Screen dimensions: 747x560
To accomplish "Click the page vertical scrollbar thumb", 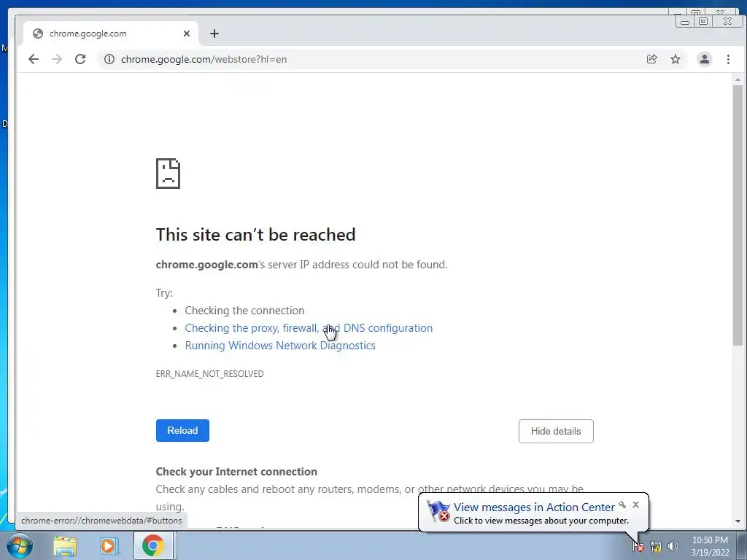I will [738, 215].
